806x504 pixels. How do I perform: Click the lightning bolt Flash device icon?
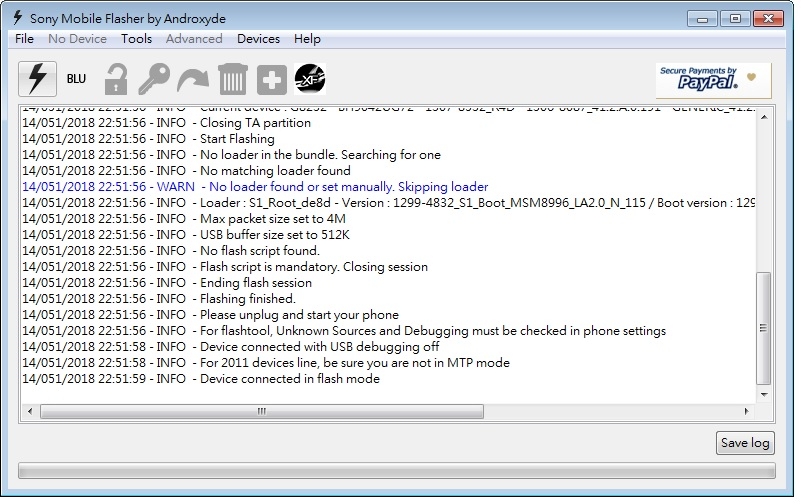click(38, 79)
